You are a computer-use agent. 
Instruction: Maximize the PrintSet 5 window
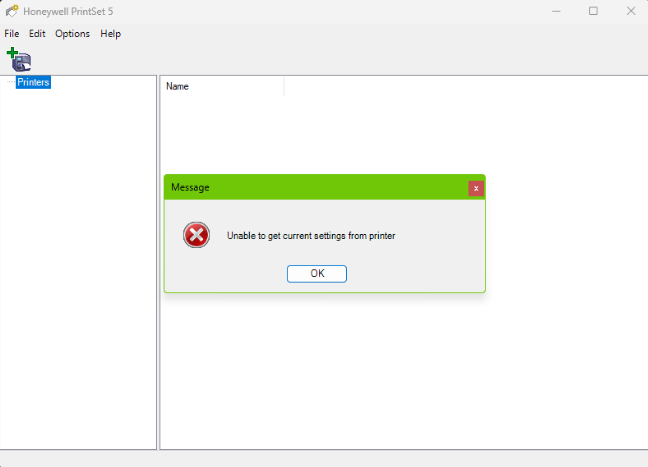(593, 10)
